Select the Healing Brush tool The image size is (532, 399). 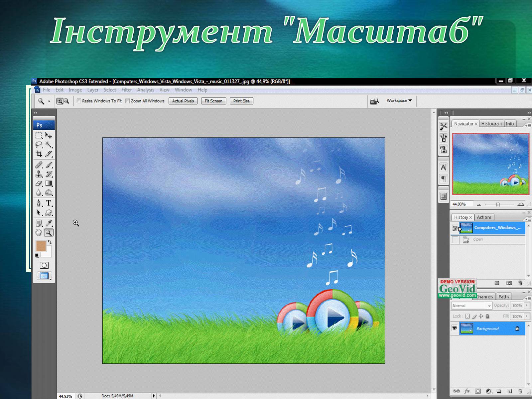click(39, 165)
